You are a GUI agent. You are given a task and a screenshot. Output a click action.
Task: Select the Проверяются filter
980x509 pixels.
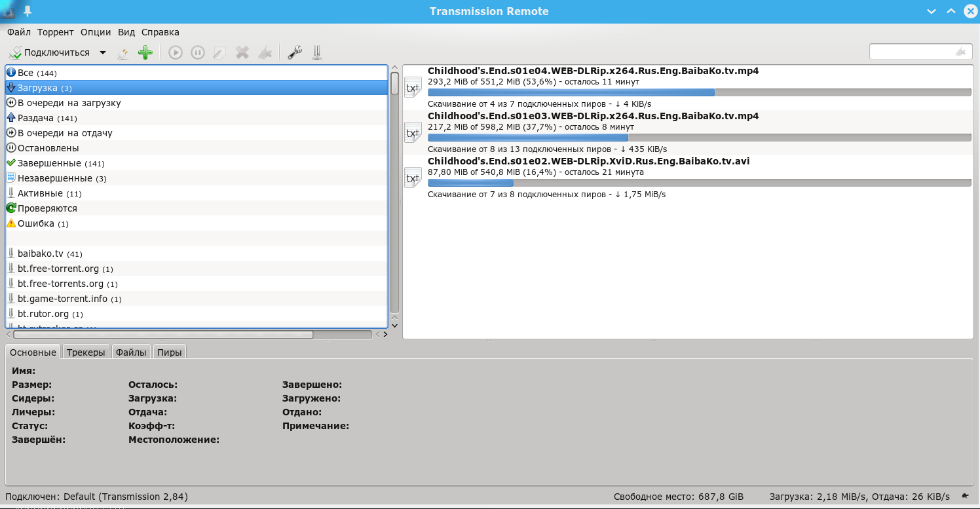(197, 208)
